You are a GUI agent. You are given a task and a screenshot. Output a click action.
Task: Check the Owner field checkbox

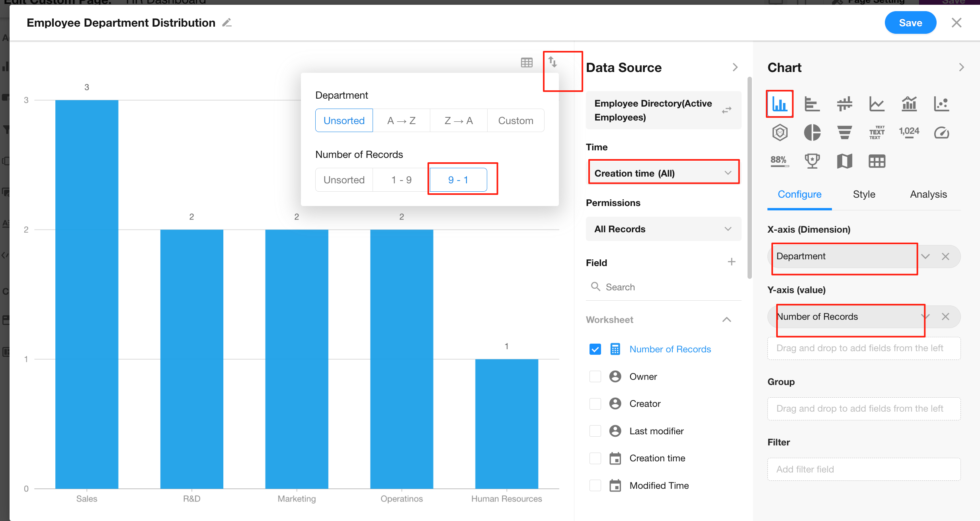595,376
